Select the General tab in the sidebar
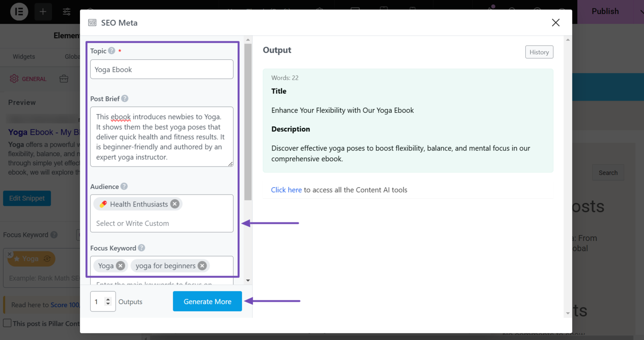The width and height of the screenshot is (644, 340). point(28,79)
